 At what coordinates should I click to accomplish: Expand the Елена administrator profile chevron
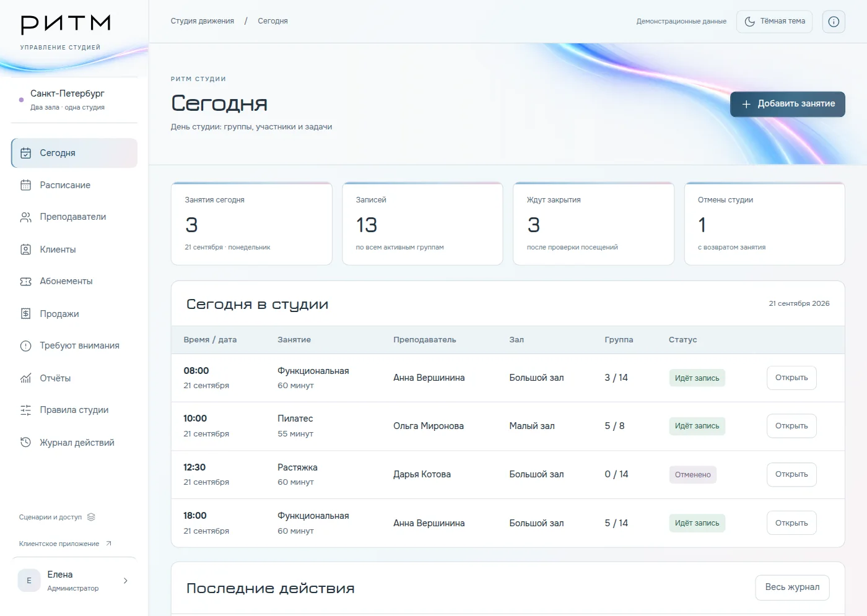(x=126, y=581)
